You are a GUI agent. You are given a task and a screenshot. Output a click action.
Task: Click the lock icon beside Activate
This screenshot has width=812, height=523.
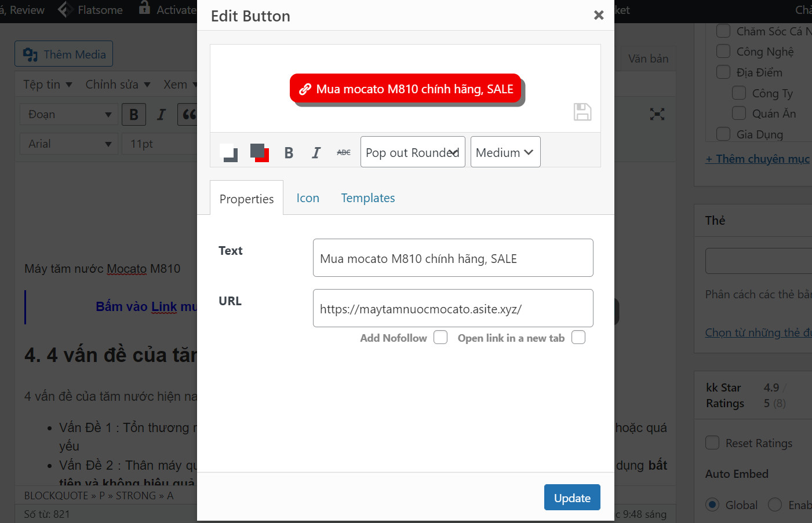144,8
